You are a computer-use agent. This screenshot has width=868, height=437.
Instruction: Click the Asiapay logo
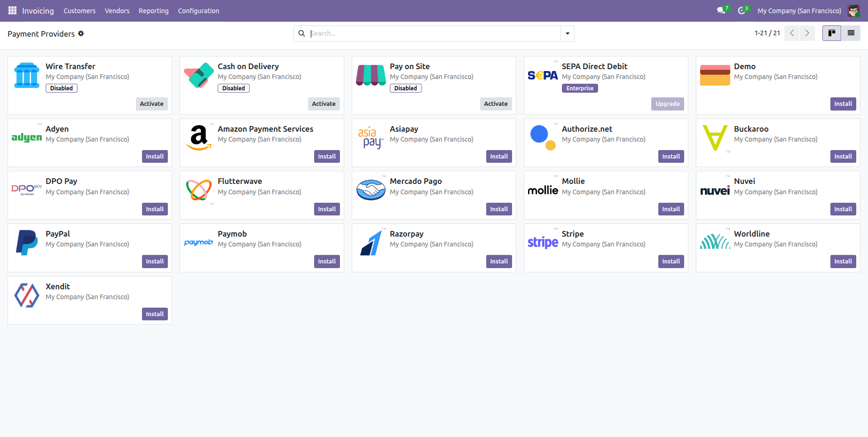coord(371,137)
